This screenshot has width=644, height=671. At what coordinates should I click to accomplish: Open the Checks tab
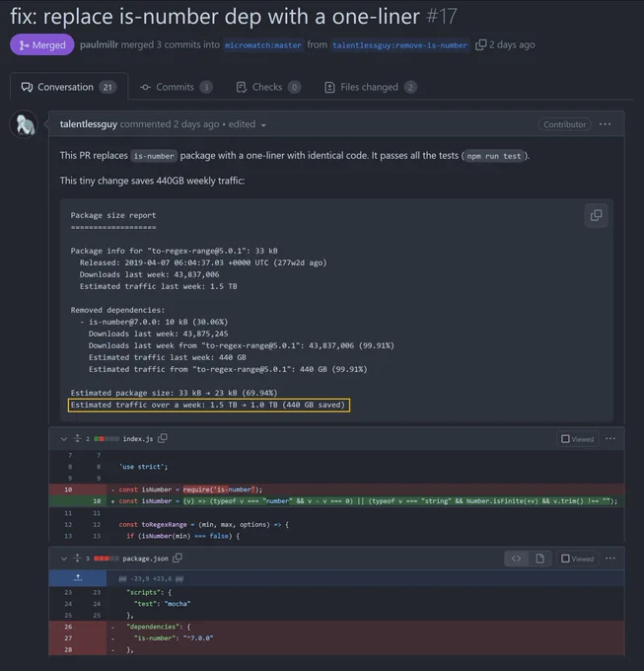[x=267, y=87]
